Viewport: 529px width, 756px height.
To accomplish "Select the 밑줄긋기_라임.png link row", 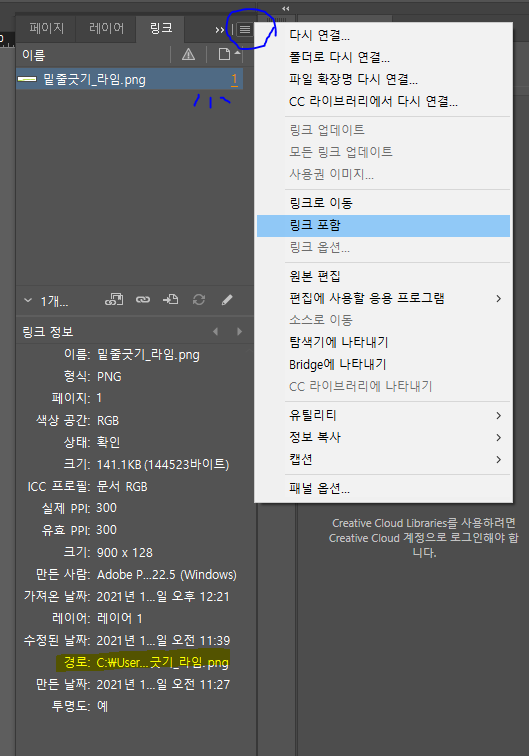I will (x=129, y=79).
